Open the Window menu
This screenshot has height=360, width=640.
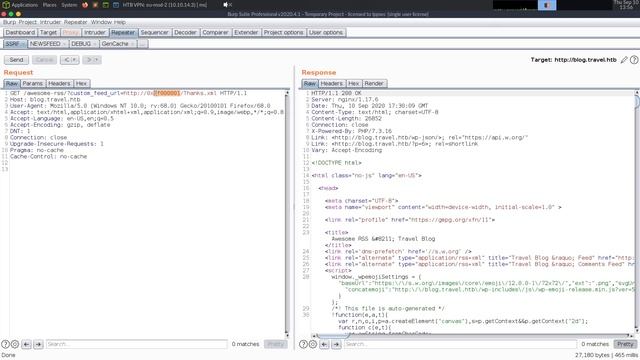point(101,22)
